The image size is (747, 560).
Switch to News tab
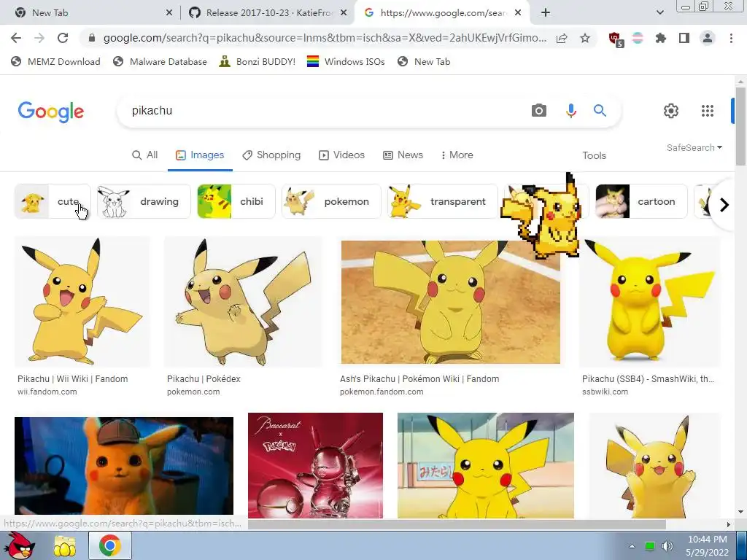(x=403, y=155)
